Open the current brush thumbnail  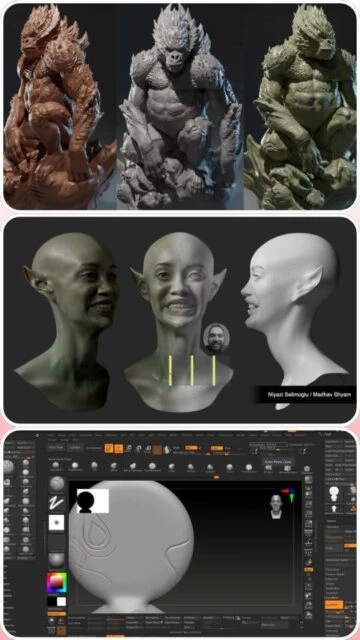point(57,484)
